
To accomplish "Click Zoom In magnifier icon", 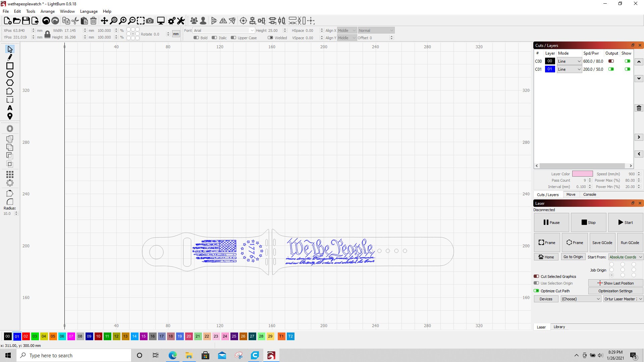I will pyautogui.click(x=123, y=21).
